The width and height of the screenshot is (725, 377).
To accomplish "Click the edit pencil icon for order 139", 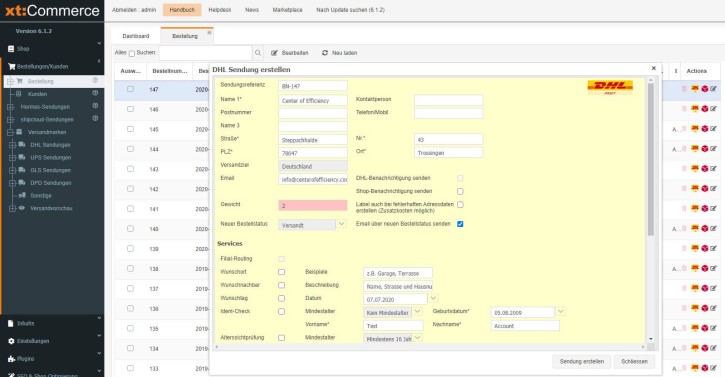I will pyautogui.click(x=713, y=248).
